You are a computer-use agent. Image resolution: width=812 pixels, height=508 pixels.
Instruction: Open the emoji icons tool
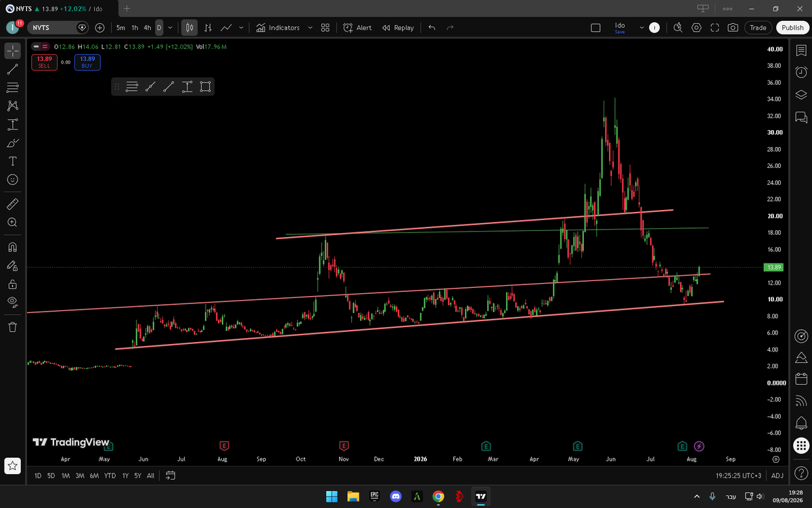(12, 179)
